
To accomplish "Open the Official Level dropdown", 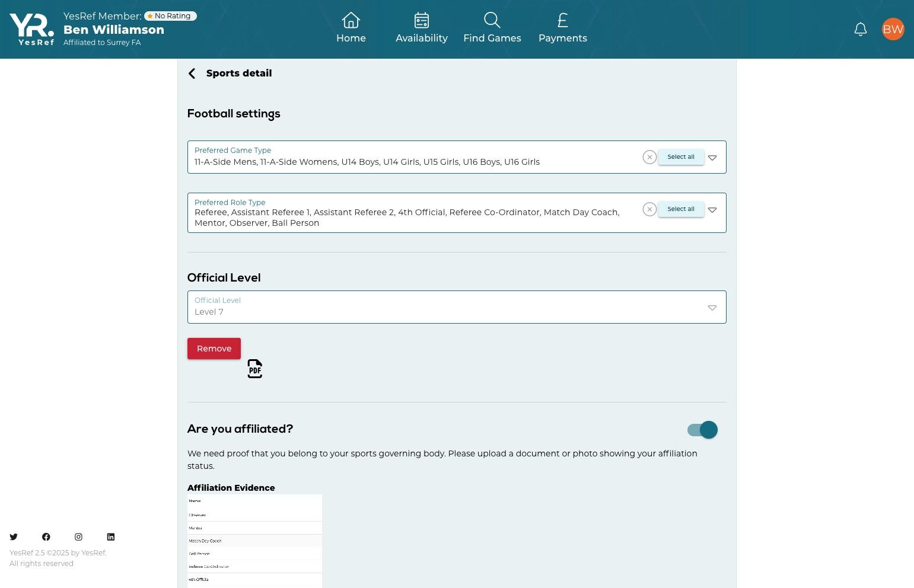I will (712, 308).
